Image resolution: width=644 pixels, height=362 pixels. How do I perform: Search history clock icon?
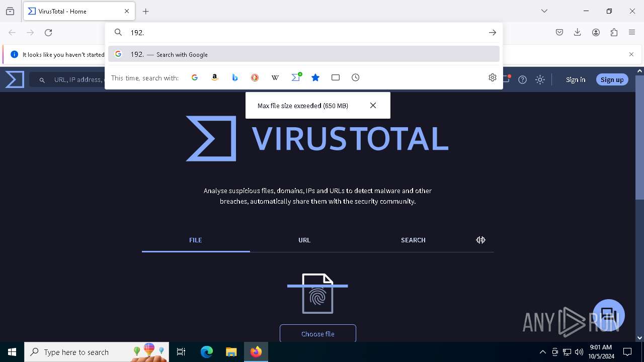[x=356, y=77]
